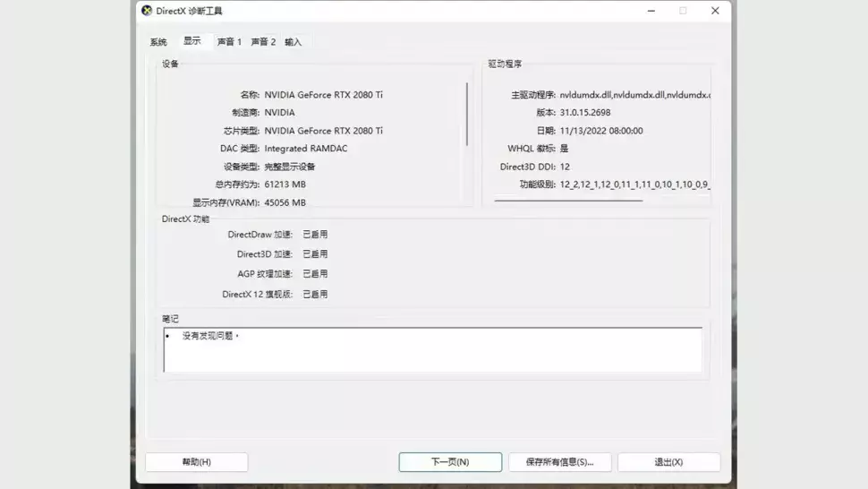Click the 45056 MB VRAM value
Image resolution: width=868 pixels, height=489 pixels.
(x=285, y=202)
